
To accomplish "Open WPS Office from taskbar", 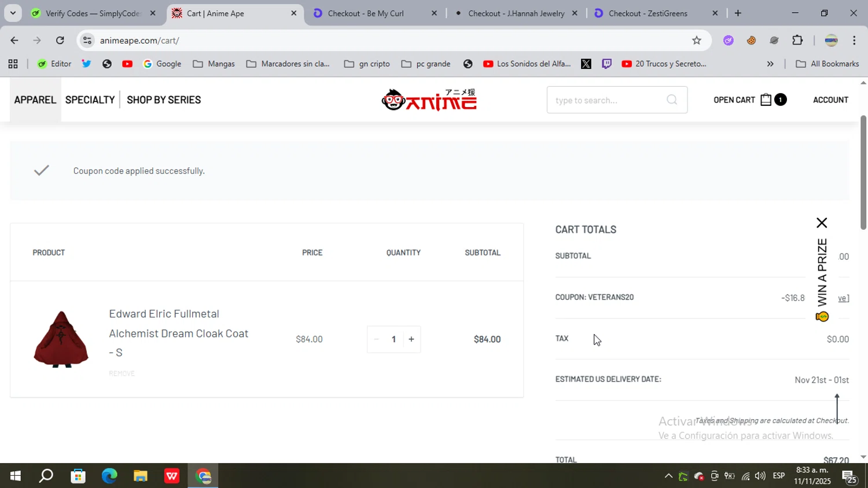I will point(172,476).
